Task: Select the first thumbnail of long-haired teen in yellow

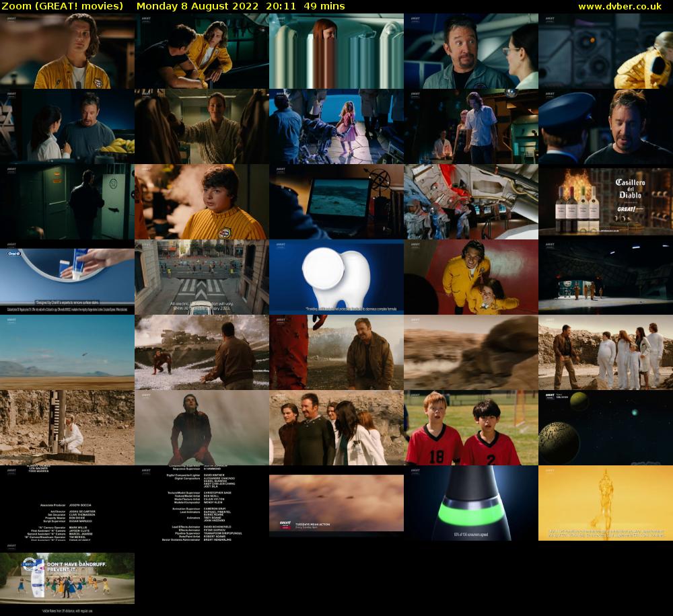Action: coord(67,50)
